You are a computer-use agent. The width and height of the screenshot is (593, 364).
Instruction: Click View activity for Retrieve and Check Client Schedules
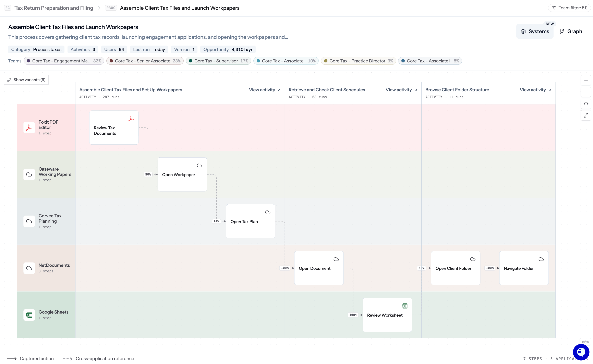pos(401,90)
